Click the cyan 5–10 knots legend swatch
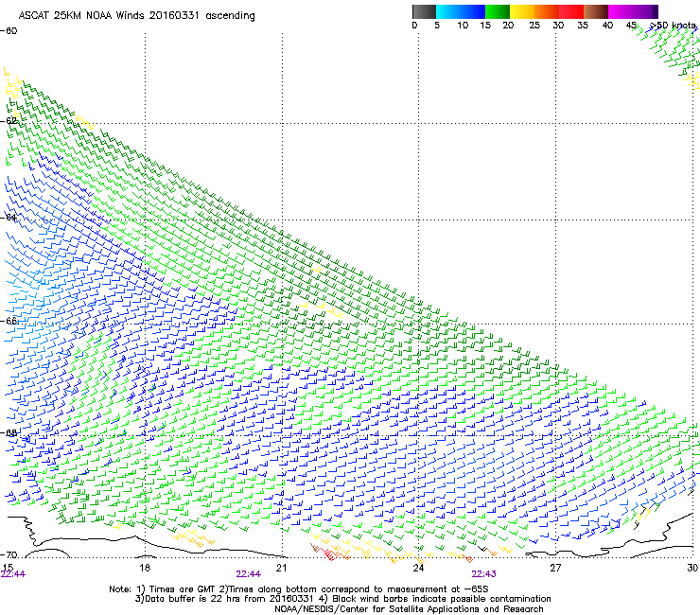 pos(448,11)
